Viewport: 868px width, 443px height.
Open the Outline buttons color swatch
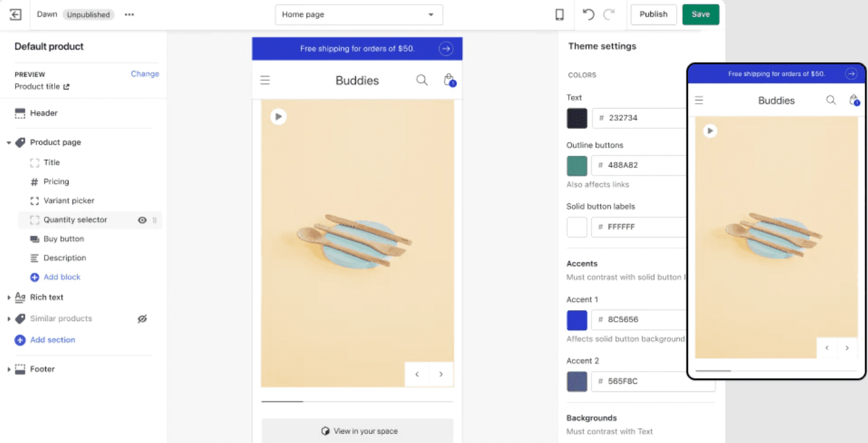(x=577, y=165)
